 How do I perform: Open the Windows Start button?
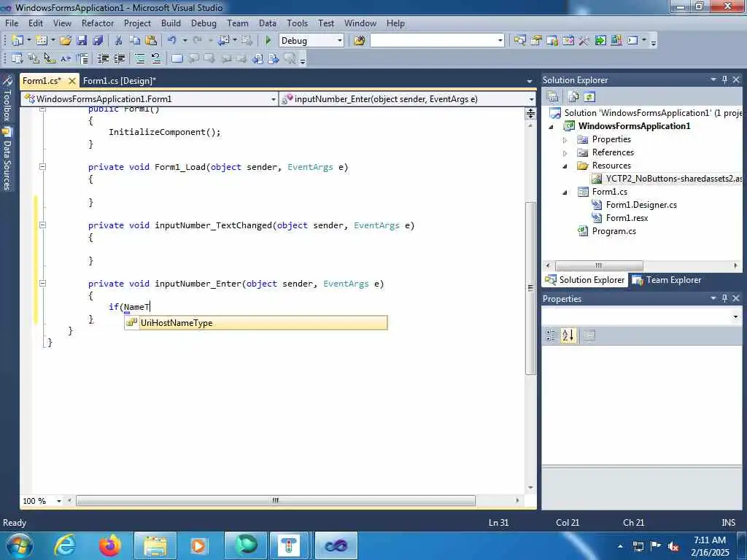(x=20, y=545)
